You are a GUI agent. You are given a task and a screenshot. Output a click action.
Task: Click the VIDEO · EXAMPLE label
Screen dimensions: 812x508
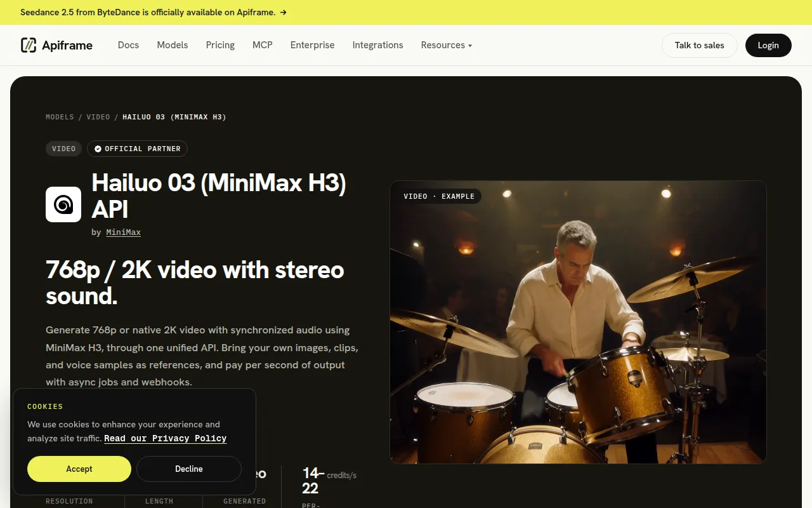tap(439, 196)
